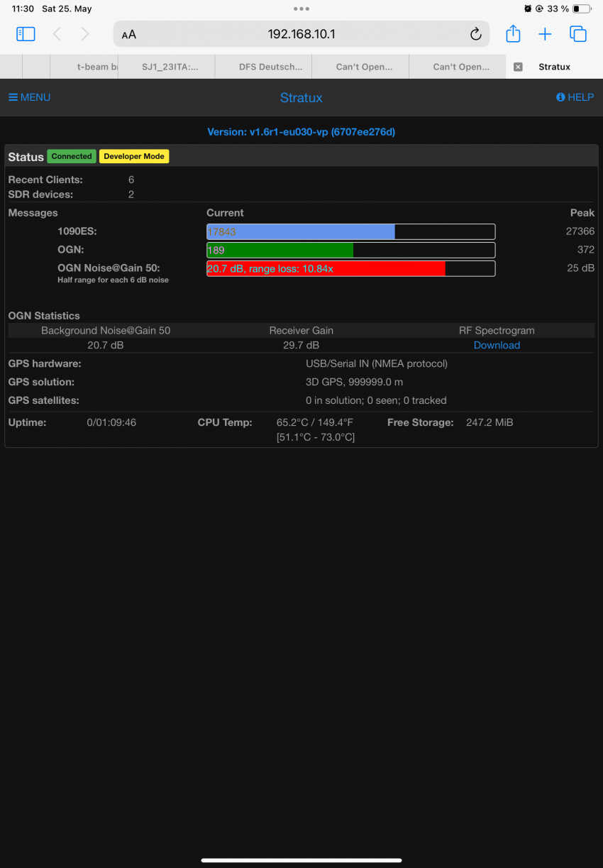Screen dimensions: 603x868
Task: Tap the battery indicator in status bar
Action: click(x=581, y=9)
